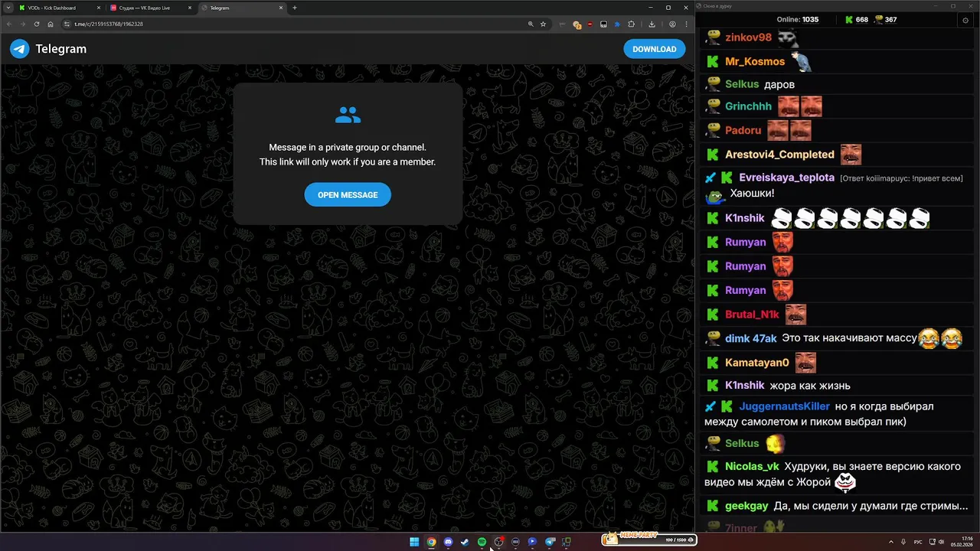The image size is (980, 551).
Task: Click the РУС language indicator in tray
Action: point(918,542)
